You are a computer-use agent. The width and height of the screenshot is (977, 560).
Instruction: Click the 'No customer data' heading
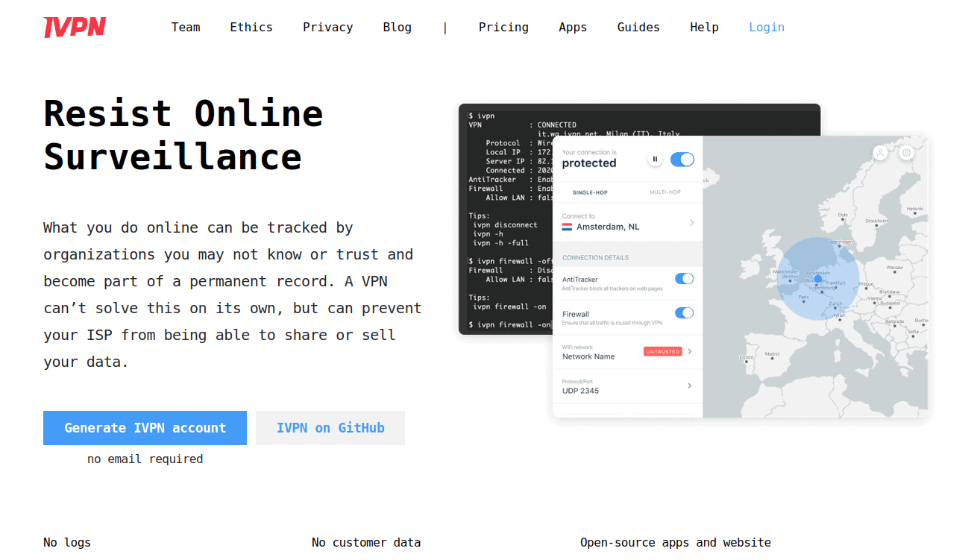click(366, 543)
